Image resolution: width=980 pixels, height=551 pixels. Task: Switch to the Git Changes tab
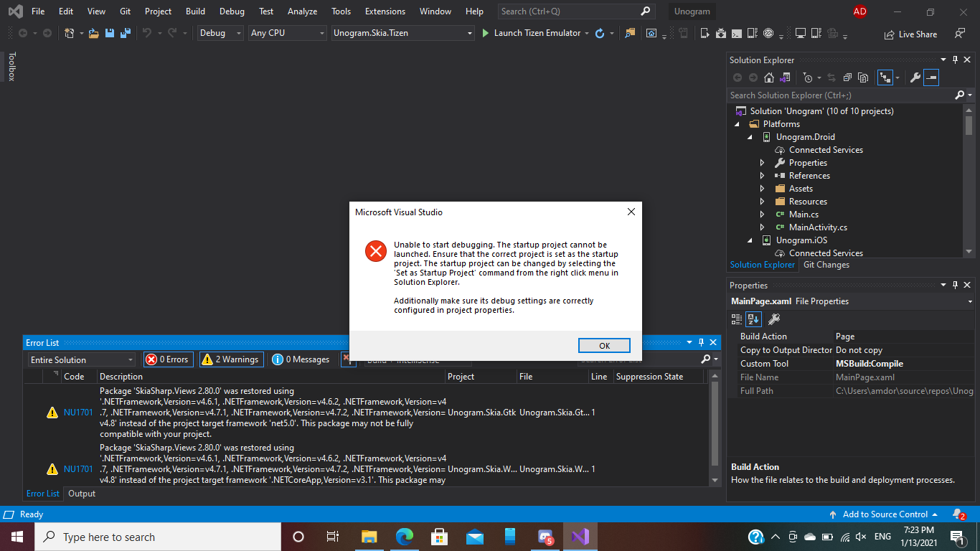click(826, 265)
